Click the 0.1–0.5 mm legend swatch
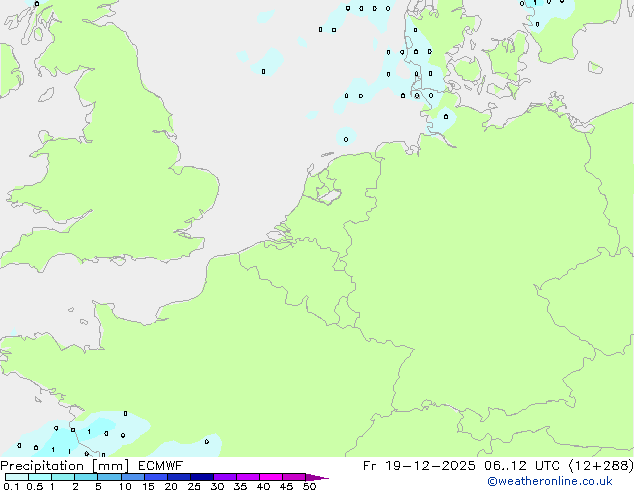The height and width of the screenshot is (490, 634). coord(17,477)
